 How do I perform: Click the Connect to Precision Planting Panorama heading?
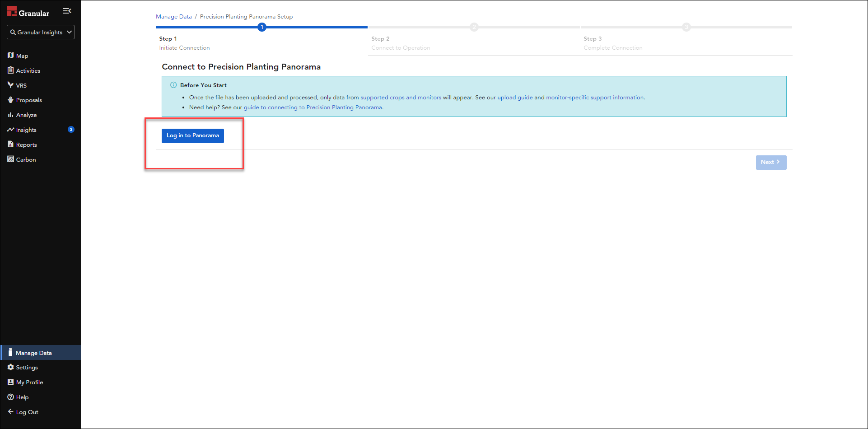[x=241, y=67]
